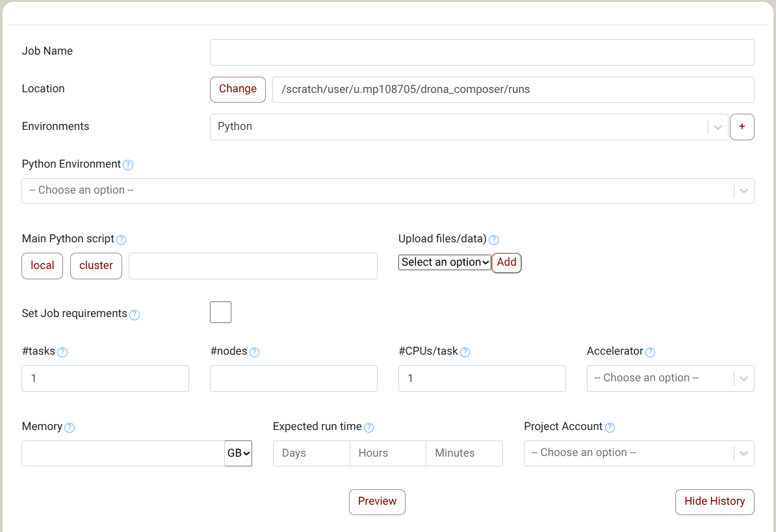This screenshot has height=532, width=776.
Task: Click the Preview button
Action: tap(377, 502)
